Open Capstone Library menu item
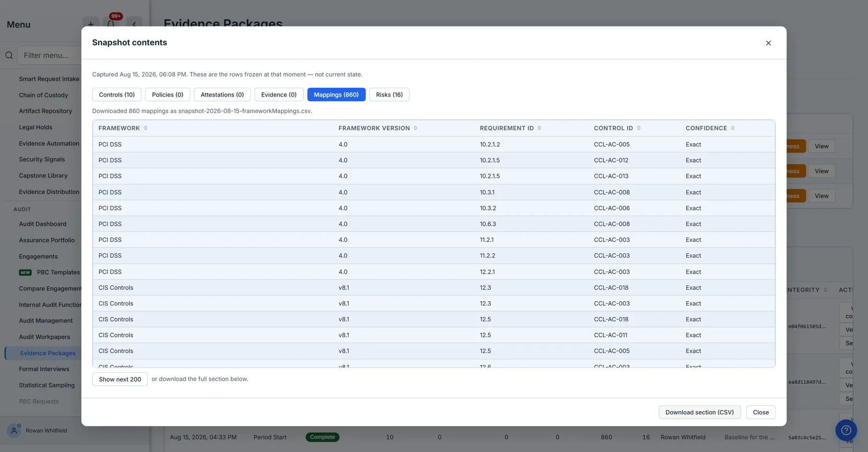The height and width of the screenshot is (452, 868). click(x=43, y=176)
